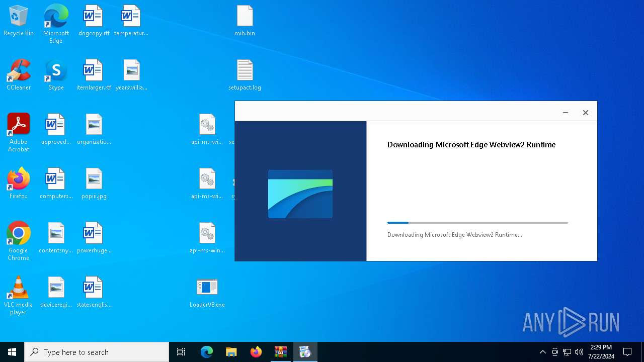The width and height of the screenshot is (644, 362).
Task: Open the network status tray icon
Action: (567, 352)
